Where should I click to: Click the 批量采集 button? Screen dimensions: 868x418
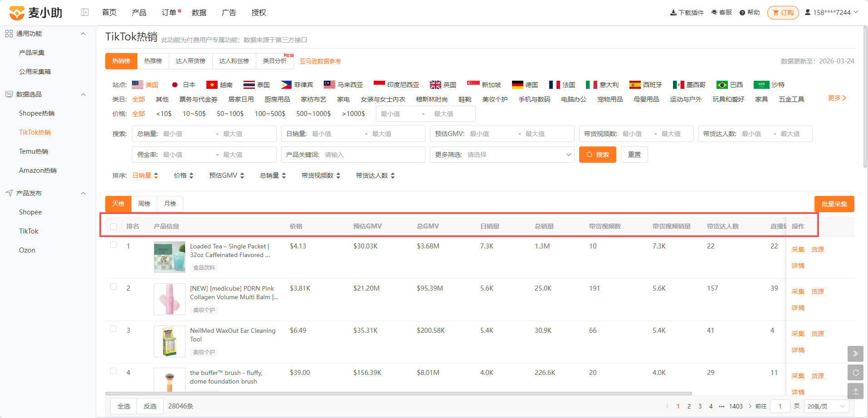[834, 204]
